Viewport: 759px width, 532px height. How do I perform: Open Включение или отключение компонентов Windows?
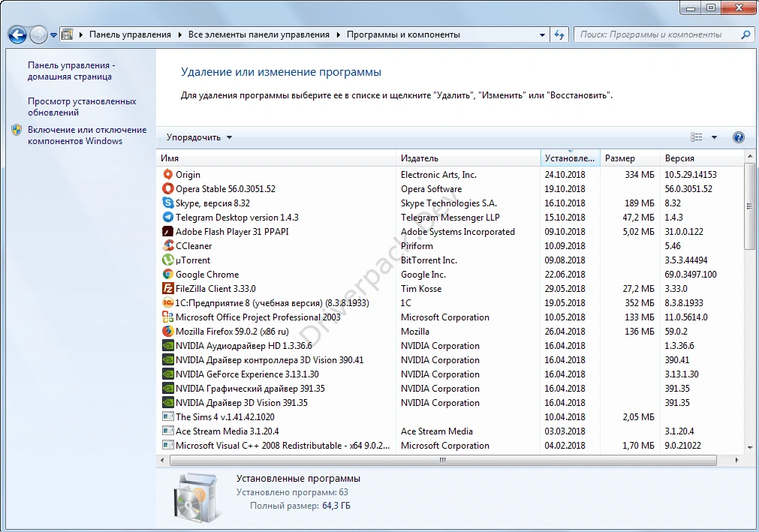point(87,135)
